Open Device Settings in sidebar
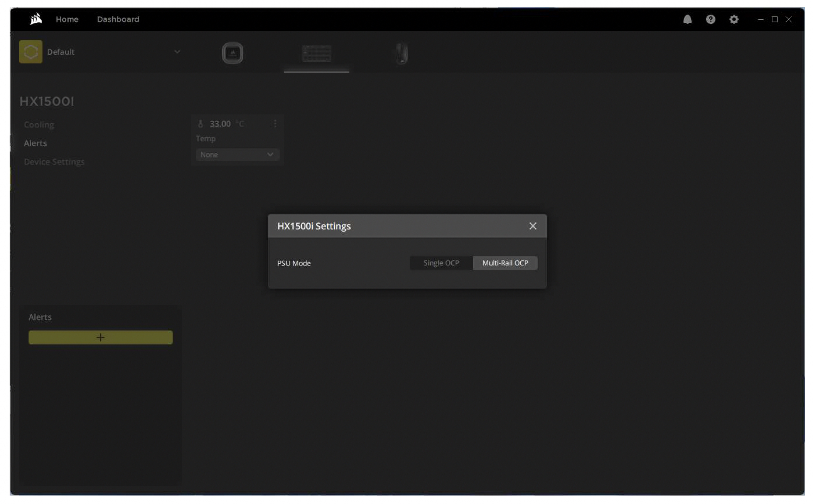813x504 pixels. pyautogui.click(x=54, y=162)
